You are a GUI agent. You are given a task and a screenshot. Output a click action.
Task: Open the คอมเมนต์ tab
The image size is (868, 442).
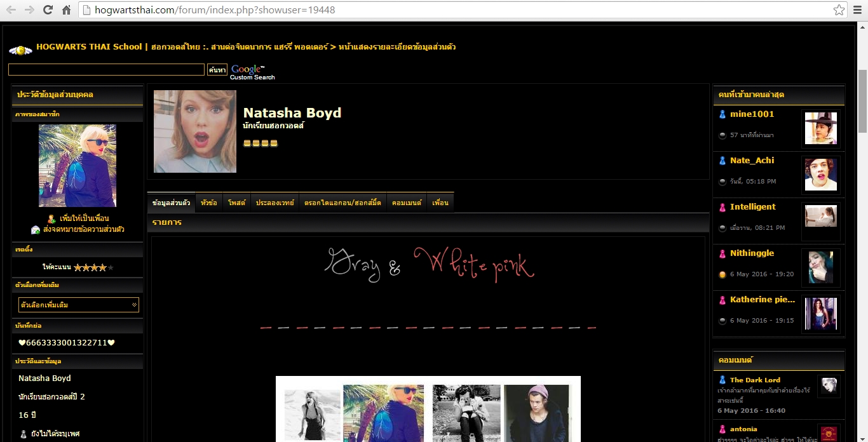[407, 203]
